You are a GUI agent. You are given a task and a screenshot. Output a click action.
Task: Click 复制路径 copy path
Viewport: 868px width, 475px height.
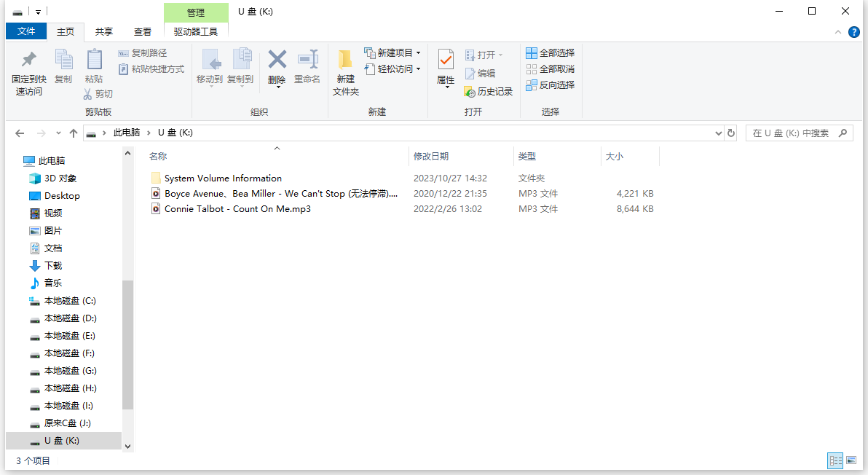pos(142,53)
